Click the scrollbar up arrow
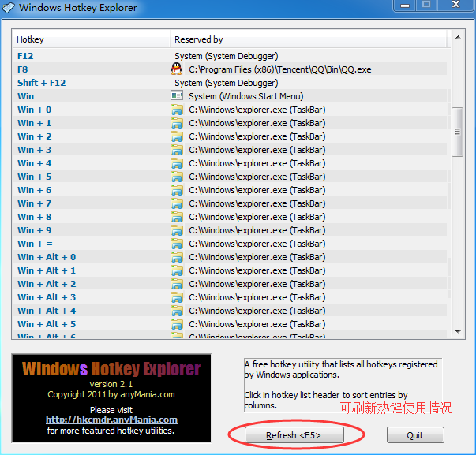The image size is (476, 455). coord(458,37)
